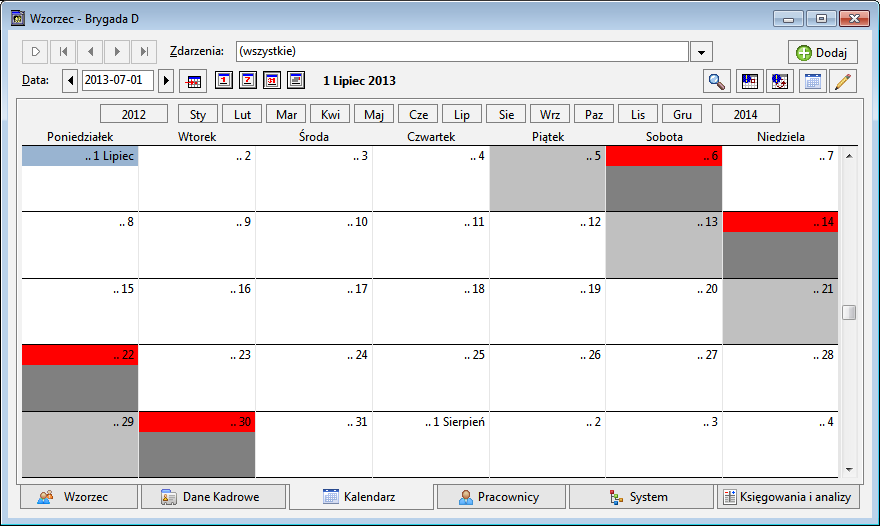This screenshot has height=526, width=880.
Task: Open the Kalendarz tab
Action: point(361,497)
